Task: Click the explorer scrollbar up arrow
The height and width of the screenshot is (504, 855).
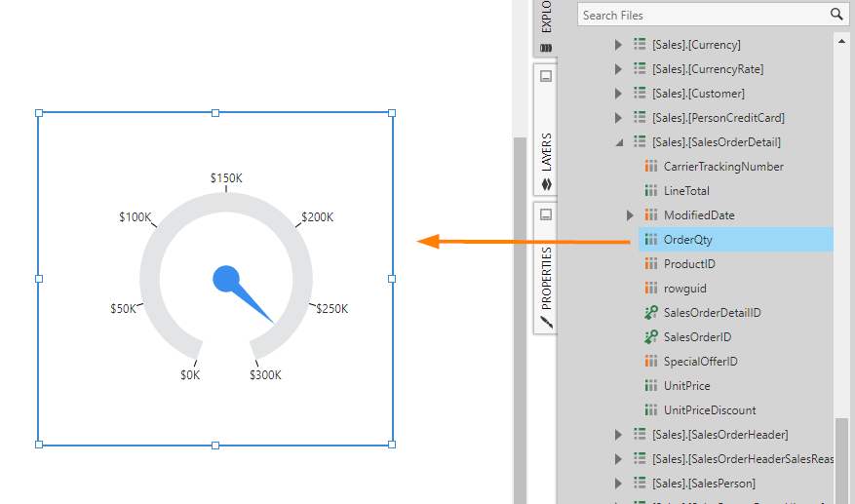Action: pyautogui.click(x=842, y=40)
